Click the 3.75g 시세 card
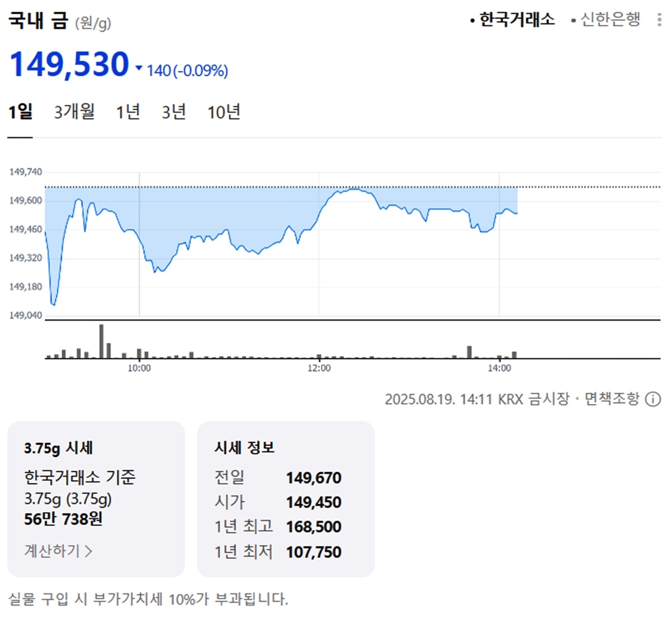 [96, 499]
